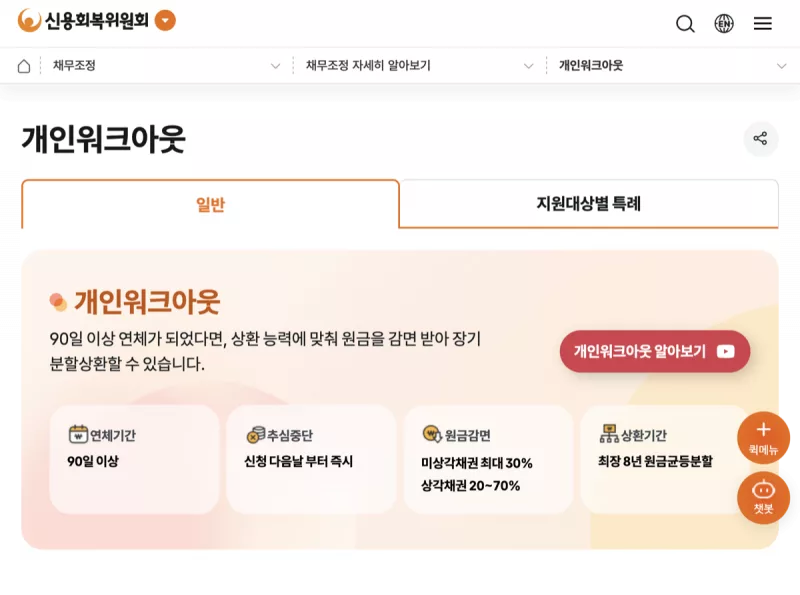Click the 채무조정 breadcrumb label
The width and height of the screenshot is (800, 595).
74,65
